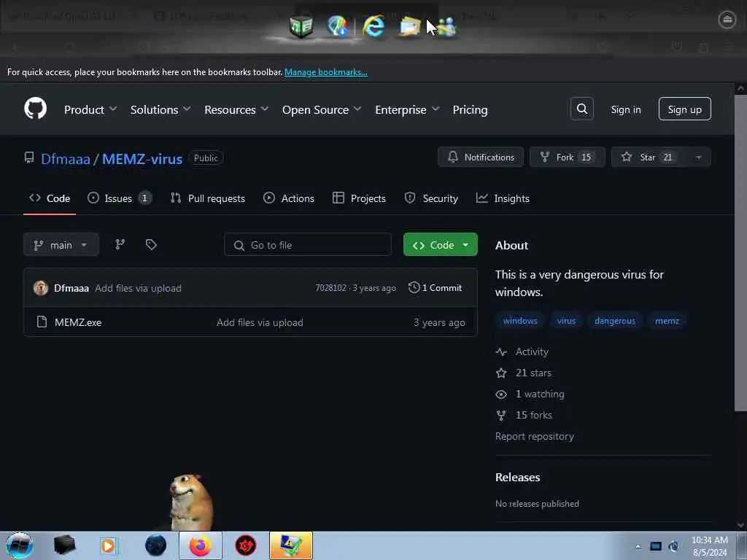Click the mail envelope icon in overlay
The image size is (747, 560).
(x=410, y=26)
